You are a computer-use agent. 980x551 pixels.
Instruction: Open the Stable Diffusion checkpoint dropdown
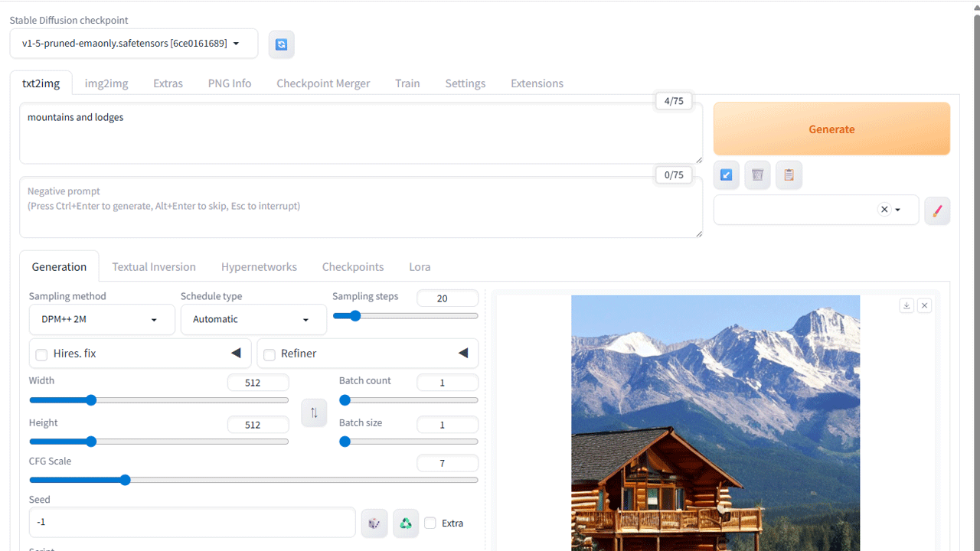tap(133, 44)
